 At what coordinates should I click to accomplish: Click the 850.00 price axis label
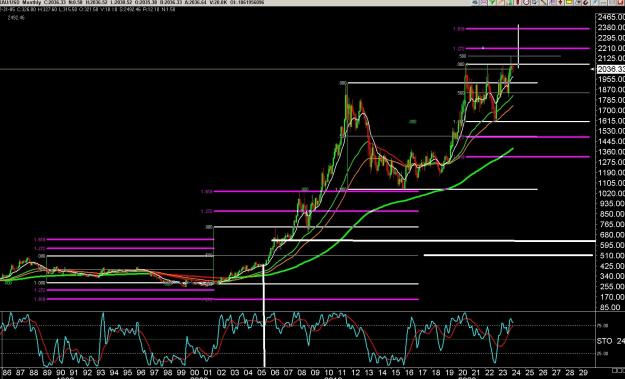611,214
